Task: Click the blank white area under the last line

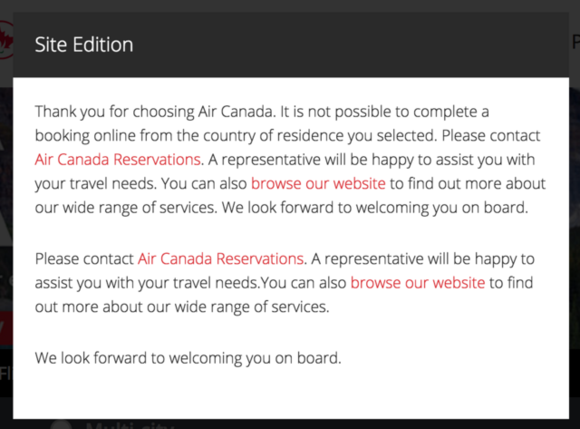Action: [291, 394]
